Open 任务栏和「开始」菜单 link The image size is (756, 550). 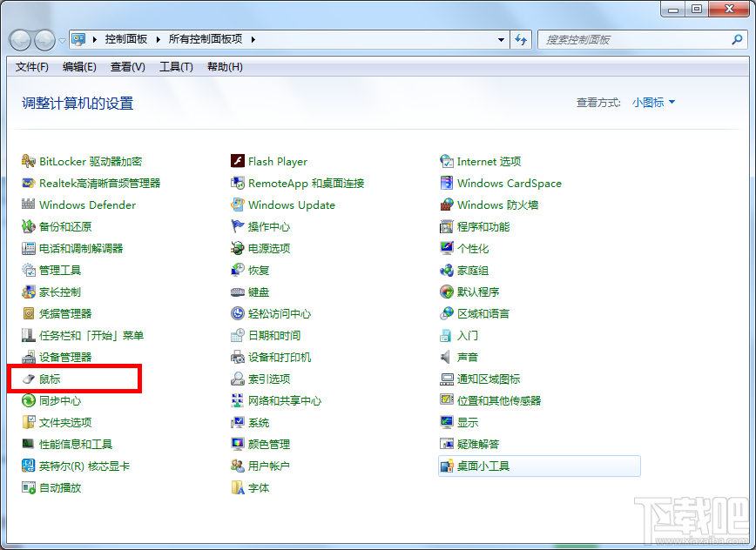tap(91, 335)
